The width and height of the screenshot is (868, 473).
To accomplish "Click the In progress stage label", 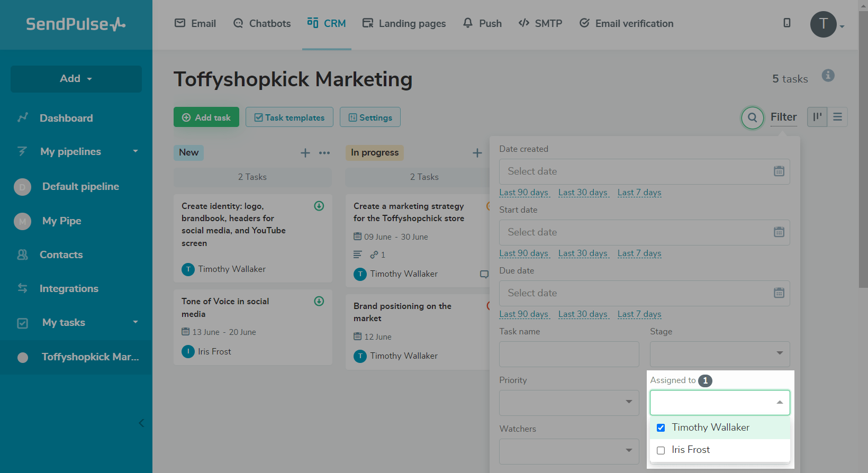I will (x=375, y=152).
